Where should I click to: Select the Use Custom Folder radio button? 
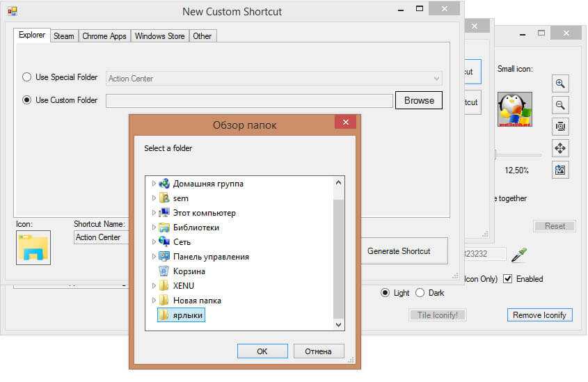pyautogui.click(x=27, y=100)
